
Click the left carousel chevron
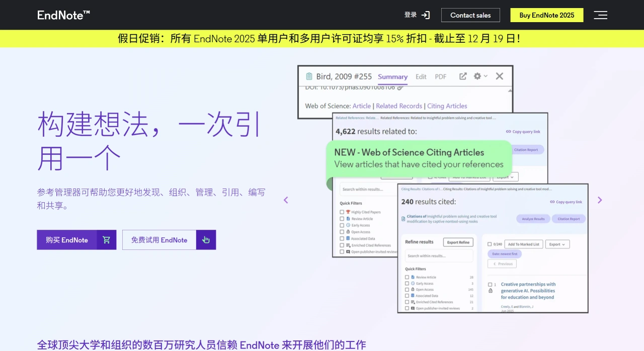(x=286, y=200)
